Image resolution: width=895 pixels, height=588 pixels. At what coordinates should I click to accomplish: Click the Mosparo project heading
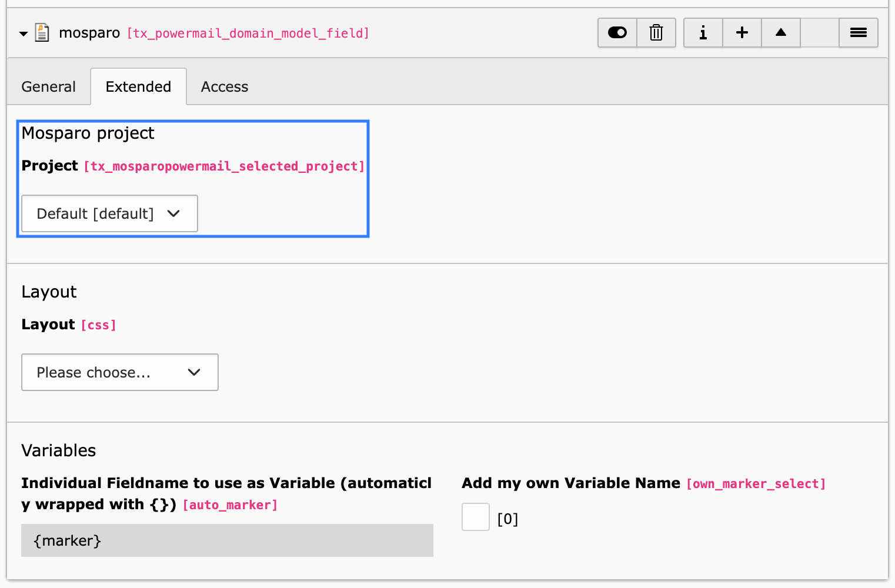click(x=88, y=133)
